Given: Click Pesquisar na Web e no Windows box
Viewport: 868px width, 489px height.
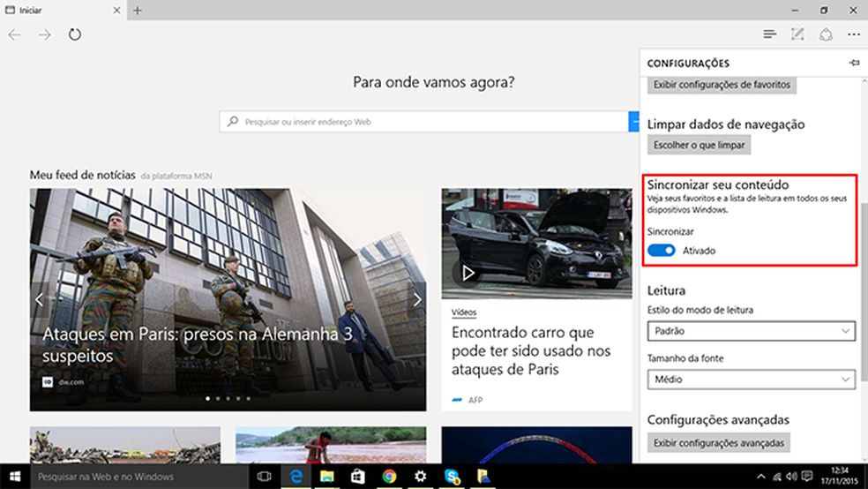Looking at the screenshot, I should (x=139, y=477).
